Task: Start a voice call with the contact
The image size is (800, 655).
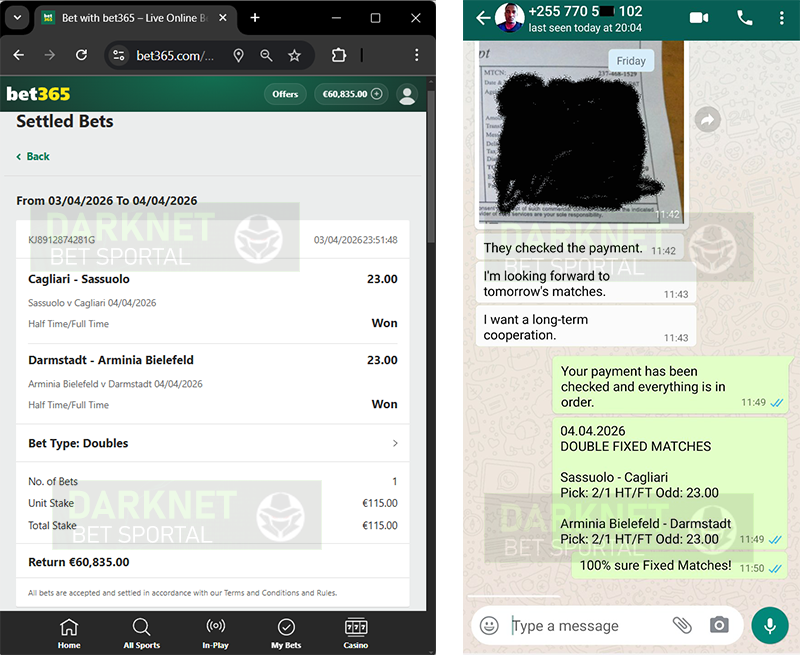Action: pos(744,18)
